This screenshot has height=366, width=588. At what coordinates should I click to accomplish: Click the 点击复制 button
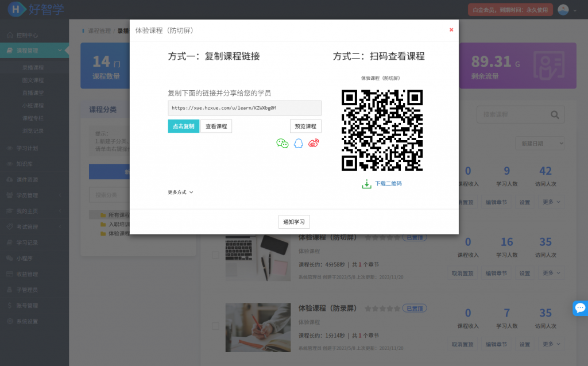183,126
